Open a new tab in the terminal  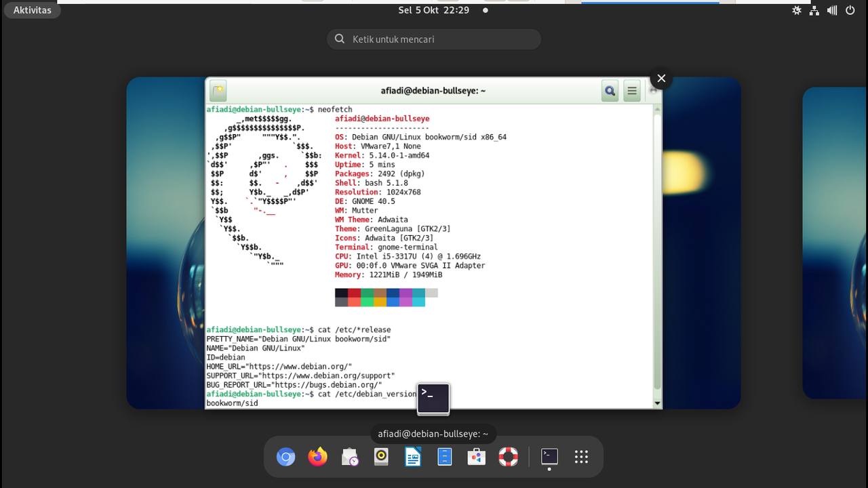pyautogui.click(x=218, y=91)
